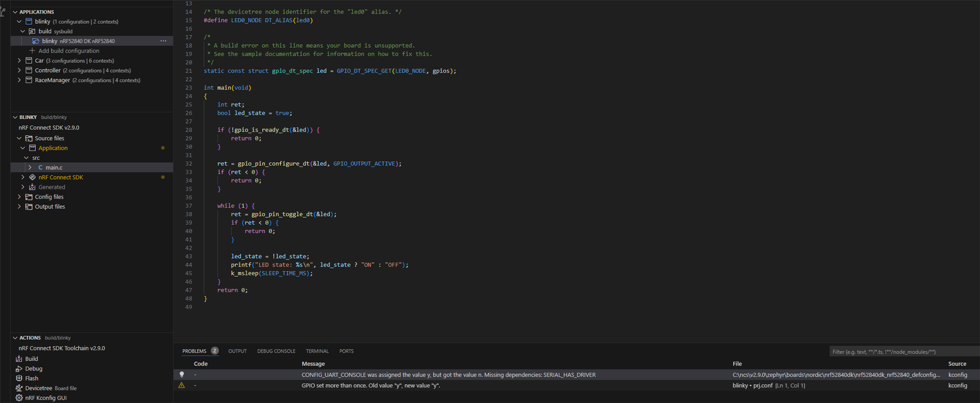Click the Debug action icon
Image resolution: width=980 pixels, height=403 pixels.
point(19,369)
